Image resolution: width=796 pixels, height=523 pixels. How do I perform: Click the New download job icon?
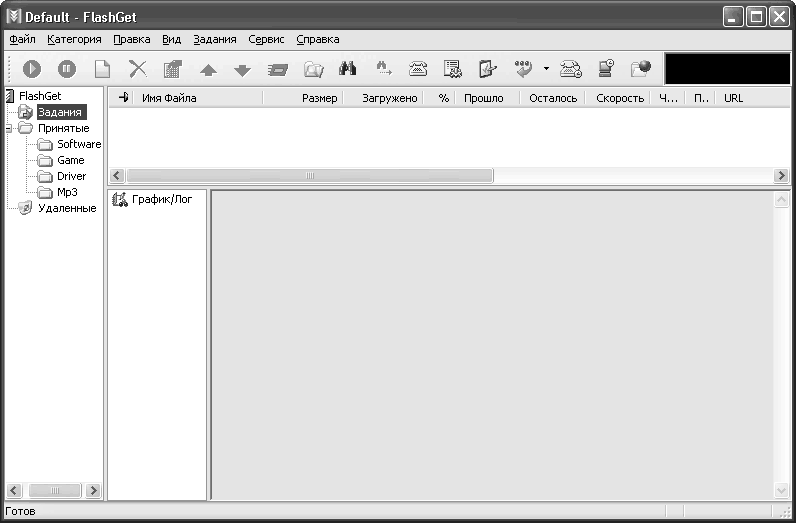click(102, 69)
